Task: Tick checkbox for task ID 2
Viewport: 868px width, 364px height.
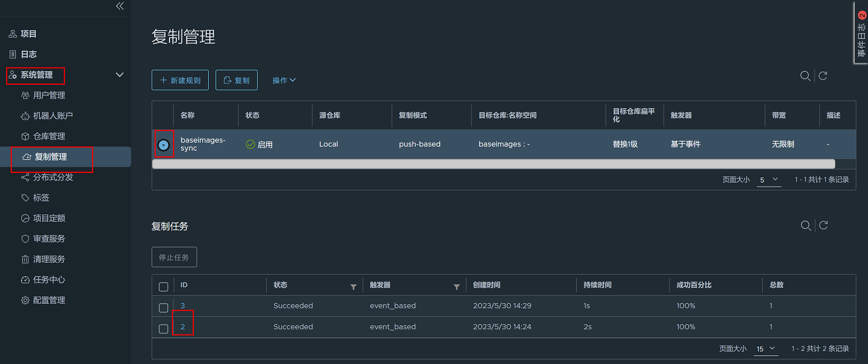Action: pyautogui.click(x=163, y=329)
